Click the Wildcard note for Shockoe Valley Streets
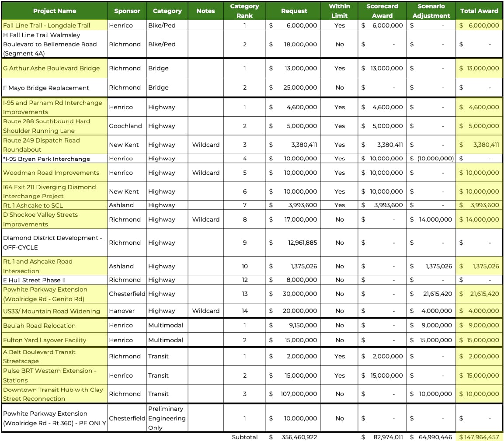The height and width of the screenshot is (441, 504). tap(205, 219)
